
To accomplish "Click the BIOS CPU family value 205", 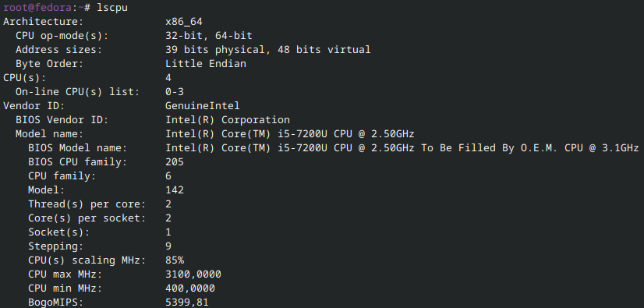I will 175,162.
